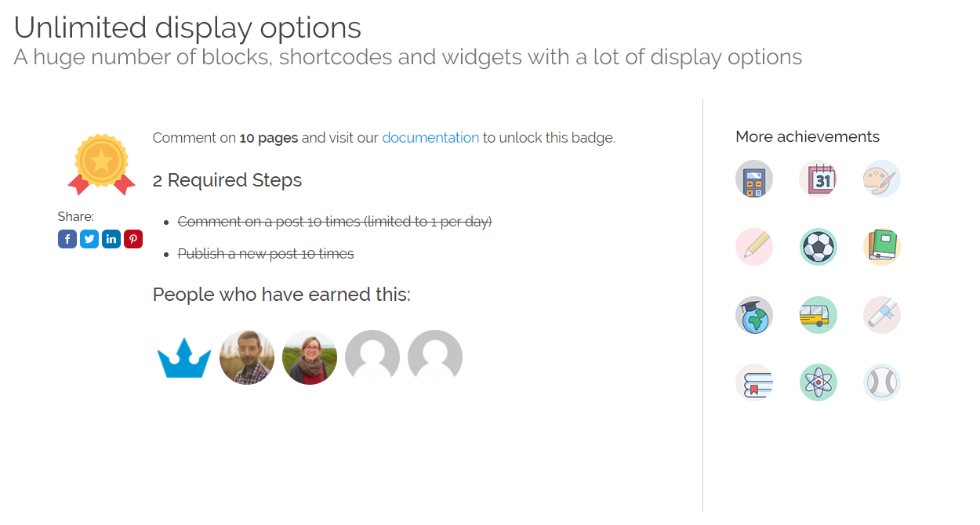Image resolution: width=980 pixels, height=525 pixels.
Task: Share the badge on Pinterest
Action: tap(133, 239)
